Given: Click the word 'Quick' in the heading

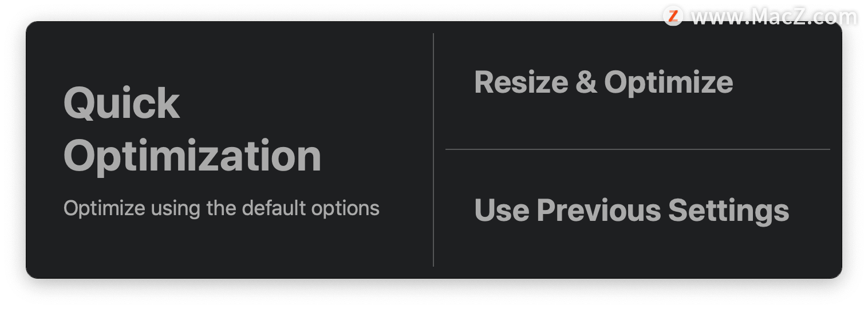Looking at the screenshot, I should (122, 104).
